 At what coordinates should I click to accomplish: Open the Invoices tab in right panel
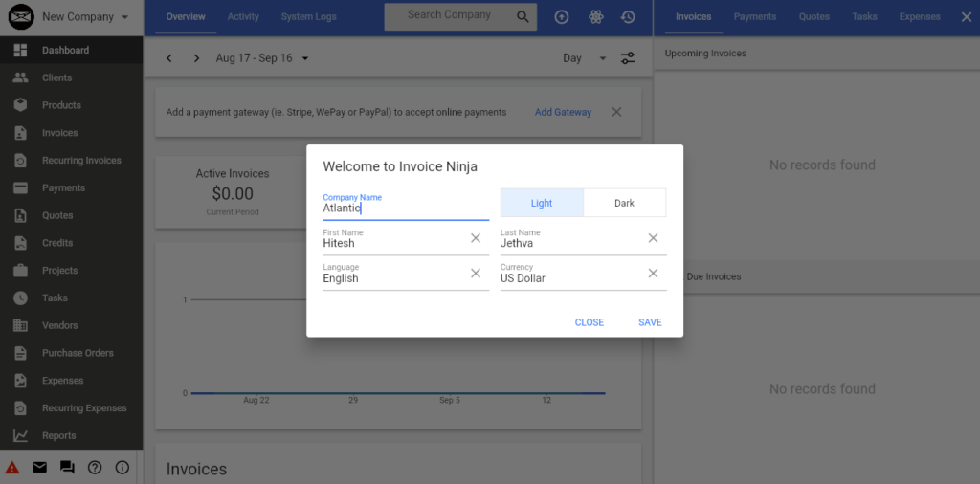[694, 17]
